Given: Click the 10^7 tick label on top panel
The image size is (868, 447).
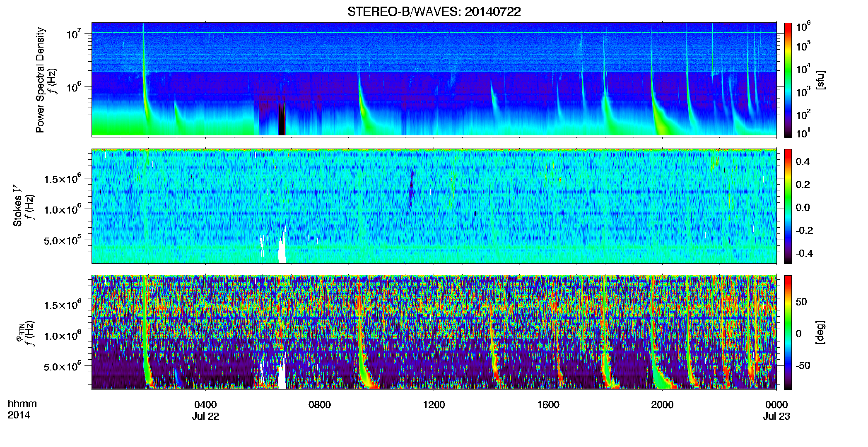Looking at the screenshot, I should pyautogui.click(x=74, y=34).
